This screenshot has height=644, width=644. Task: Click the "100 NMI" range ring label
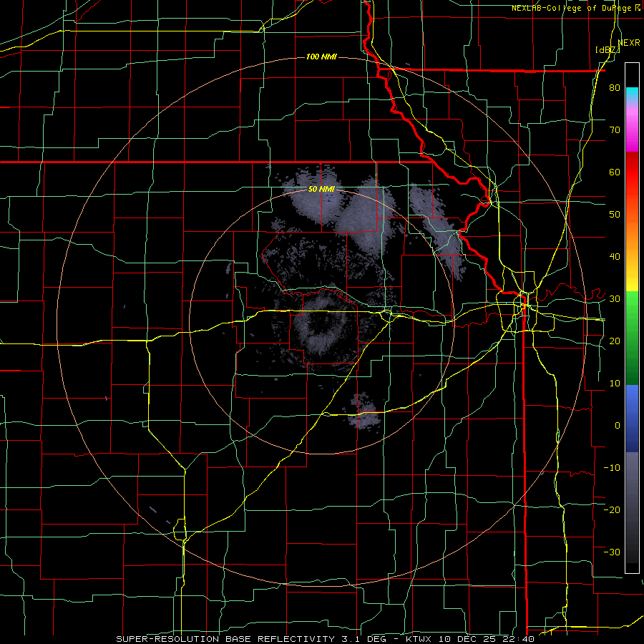click(321, 57)
